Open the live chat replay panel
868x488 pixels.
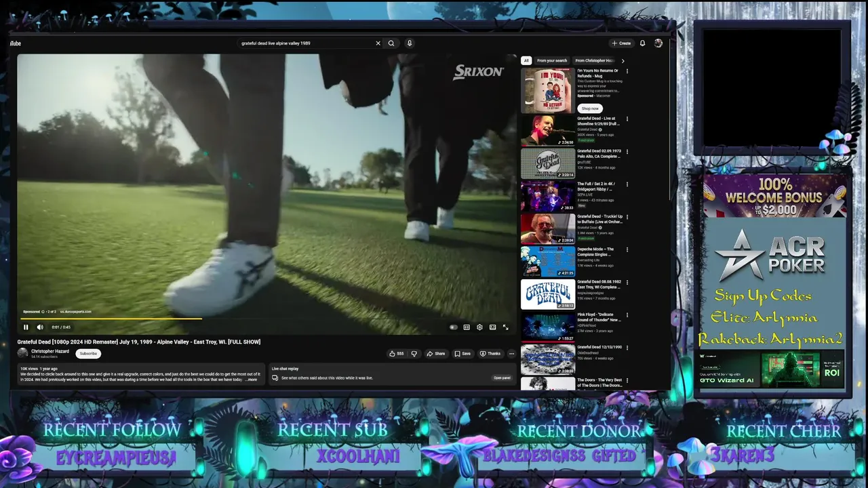[x=502, y=378]
